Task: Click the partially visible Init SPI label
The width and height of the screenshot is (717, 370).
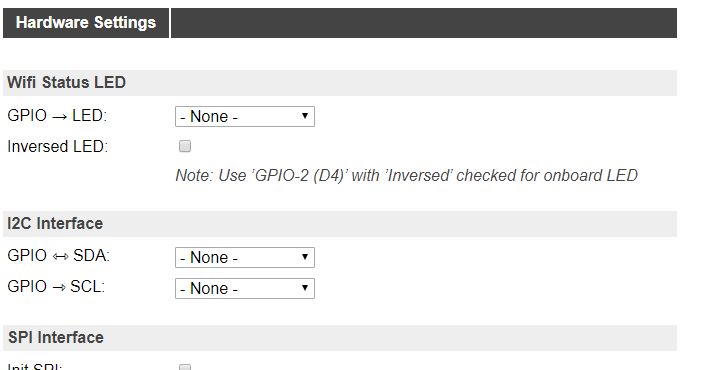Action: [35, 367]
